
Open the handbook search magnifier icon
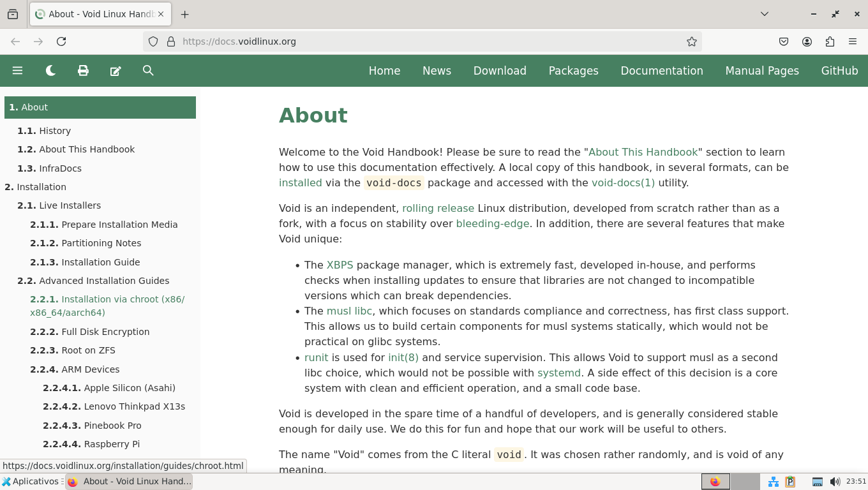click(x=148, y=71)
